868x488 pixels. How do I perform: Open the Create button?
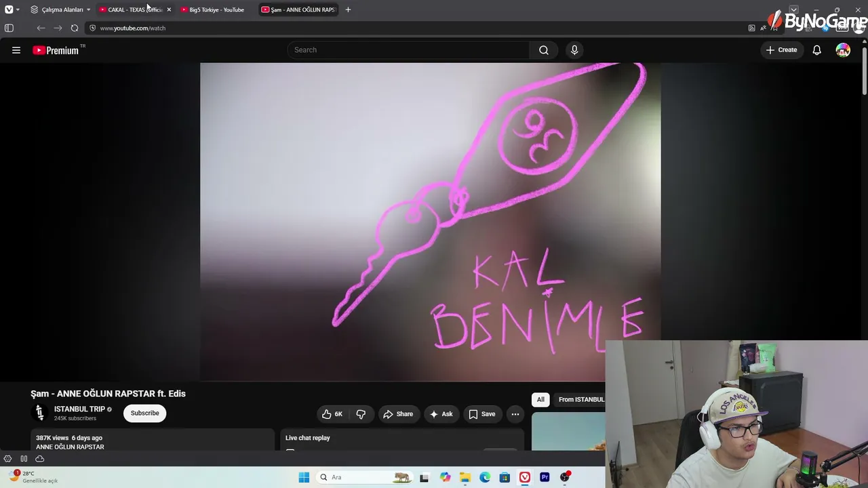click(782, 50)
